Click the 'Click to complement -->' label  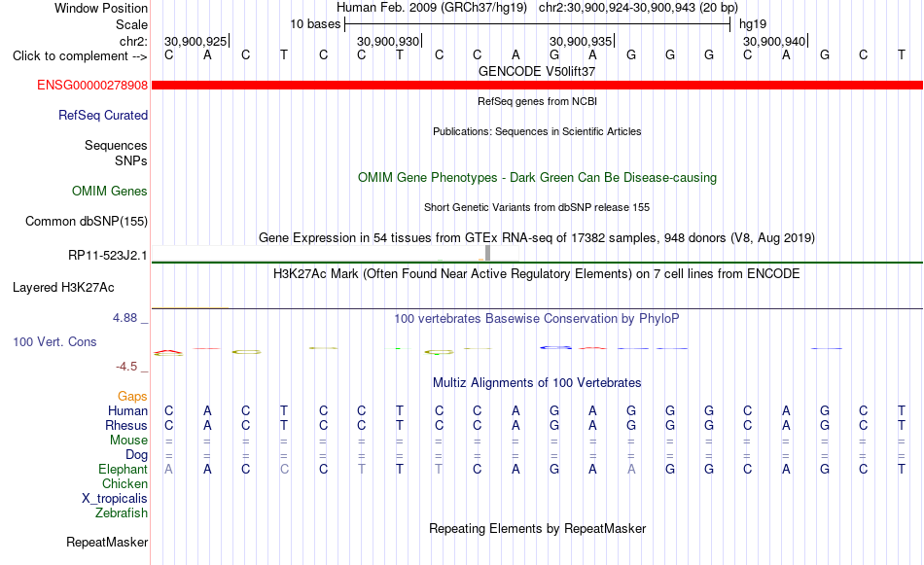[x=80, y=56]
